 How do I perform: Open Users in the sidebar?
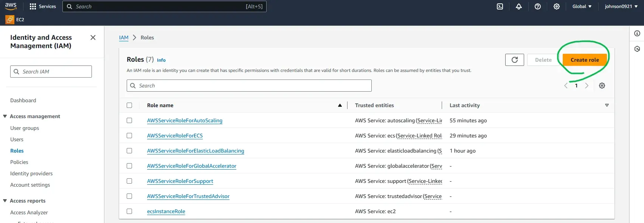[x=17, y=139]
